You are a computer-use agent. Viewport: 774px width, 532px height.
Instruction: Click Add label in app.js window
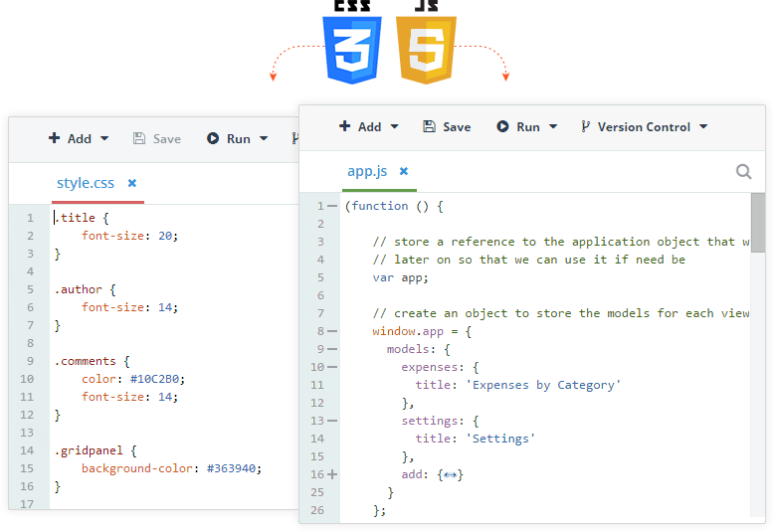(x=370, y=127)
